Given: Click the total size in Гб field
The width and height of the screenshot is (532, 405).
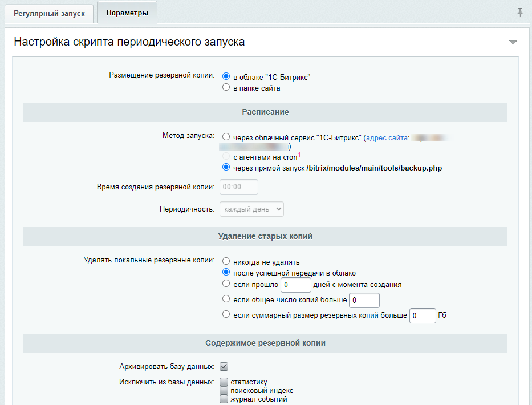Looking at the screenshot, I should (423, 315).
